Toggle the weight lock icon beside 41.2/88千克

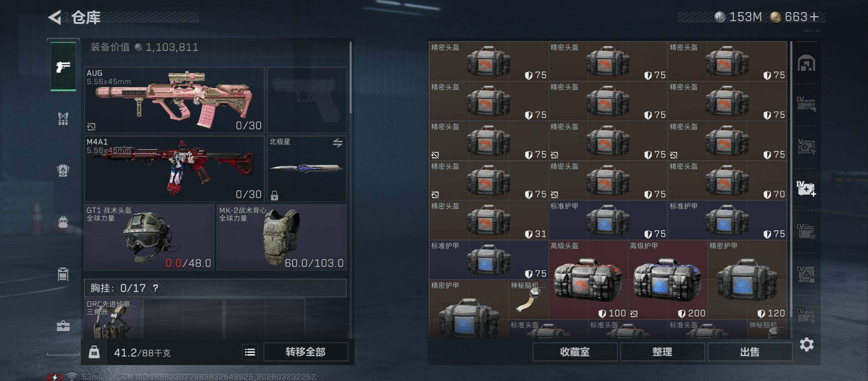[94, 352]
